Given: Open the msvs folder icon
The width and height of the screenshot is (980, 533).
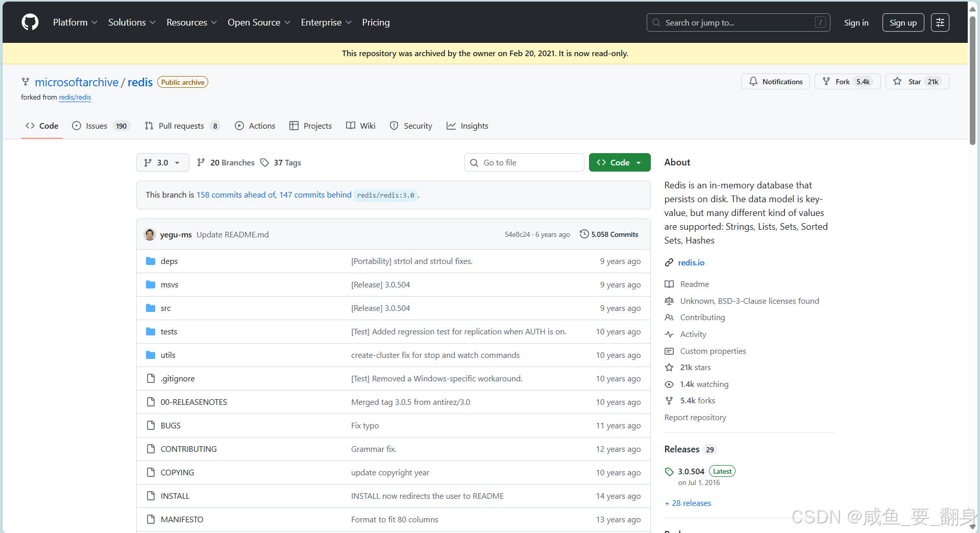Looking at the screenshot, I should coord(151,284).
